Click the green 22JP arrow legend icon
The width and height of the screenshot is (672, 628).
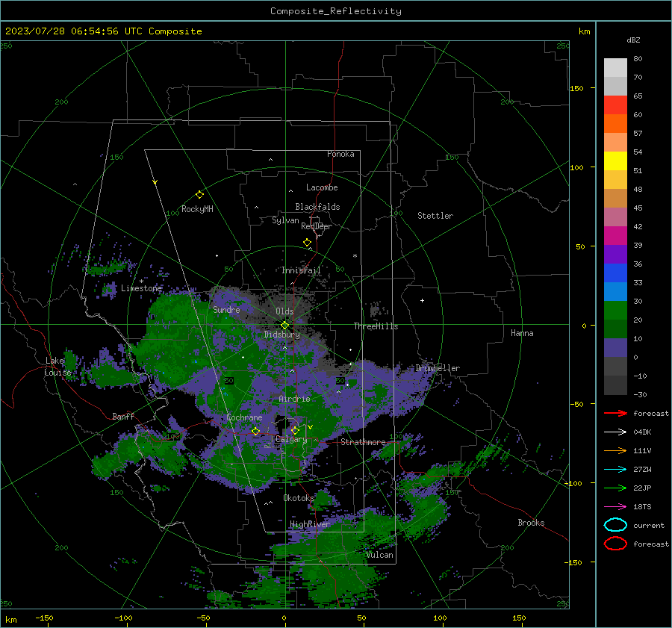pyautogui.click(x=615, y=488)
